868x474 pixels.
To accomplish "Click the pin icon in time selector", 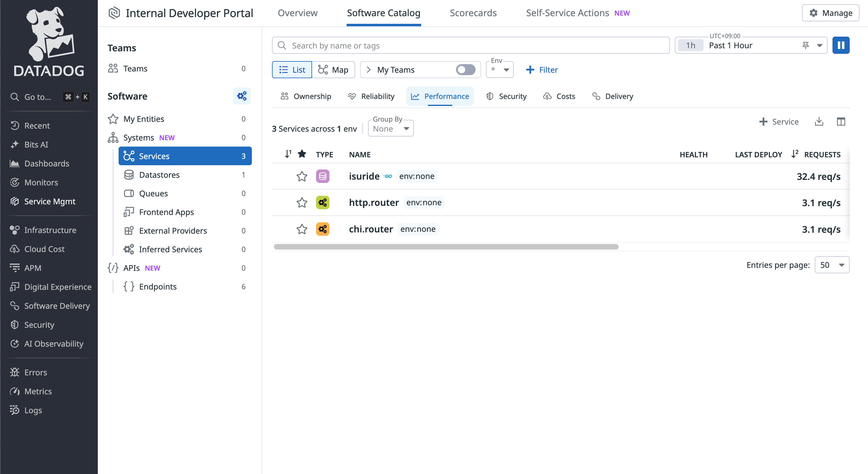I will (805, 45).
